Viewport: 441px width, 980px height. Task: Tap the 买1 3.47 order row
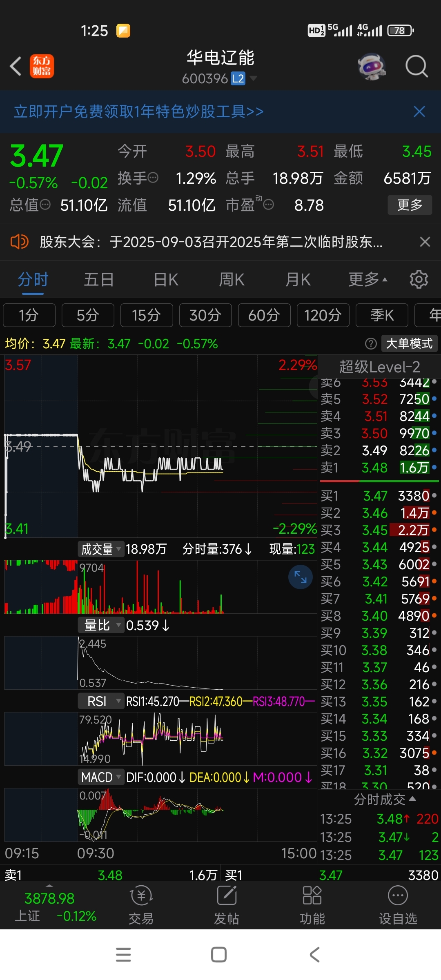click(x=379, y=496)
